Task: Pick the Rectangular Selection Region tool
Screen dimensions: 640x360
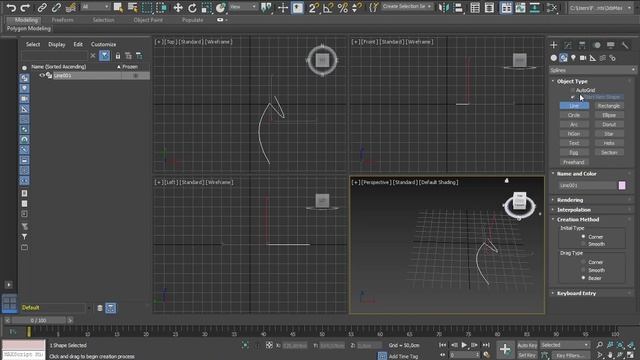Action: click(147, 7)
